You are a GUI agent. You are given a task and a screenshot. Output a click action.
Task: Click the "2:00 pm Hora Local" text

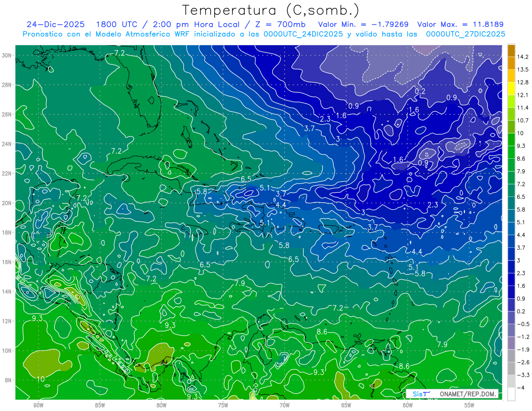coord(196,24)
